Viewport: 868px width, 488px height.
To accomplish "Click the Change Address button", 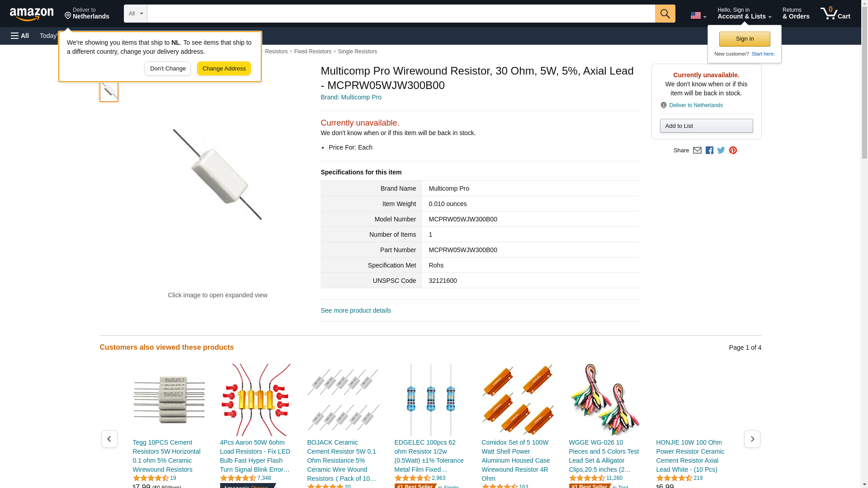I will click(x=224, y=69).
